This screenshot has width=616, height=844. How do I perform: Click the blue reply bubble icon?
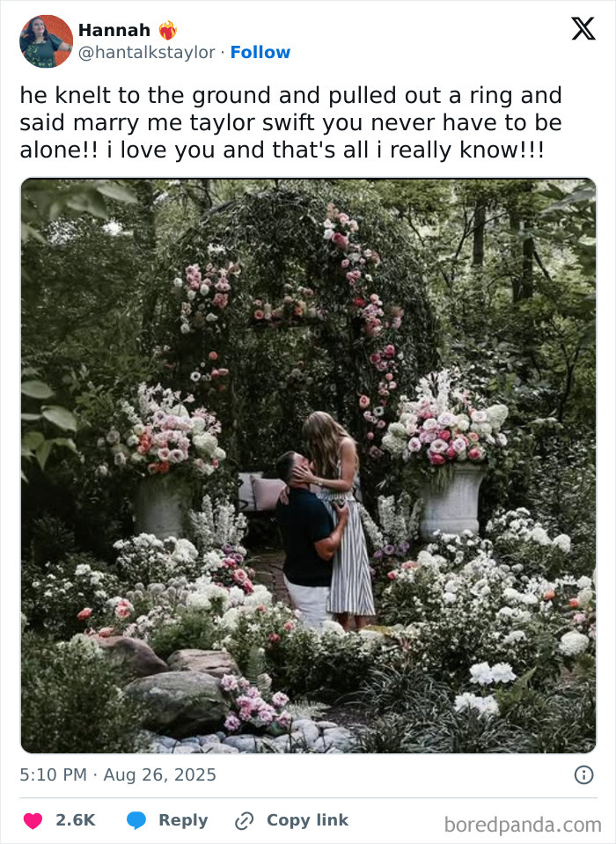[x=136, y=820]
